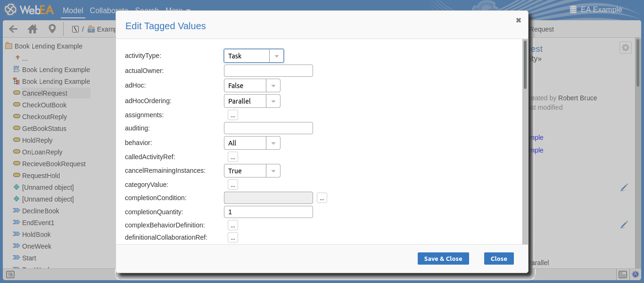Image resolution: width=644 pixels, height=283 pixels.
Task: Click the CancelRequest activity icon in tree
Action: pos(17,93)
